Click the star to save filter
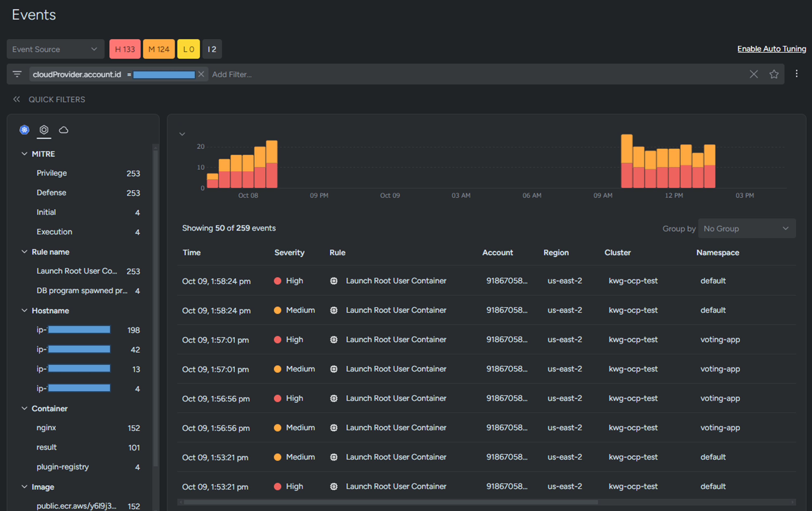 774,74
